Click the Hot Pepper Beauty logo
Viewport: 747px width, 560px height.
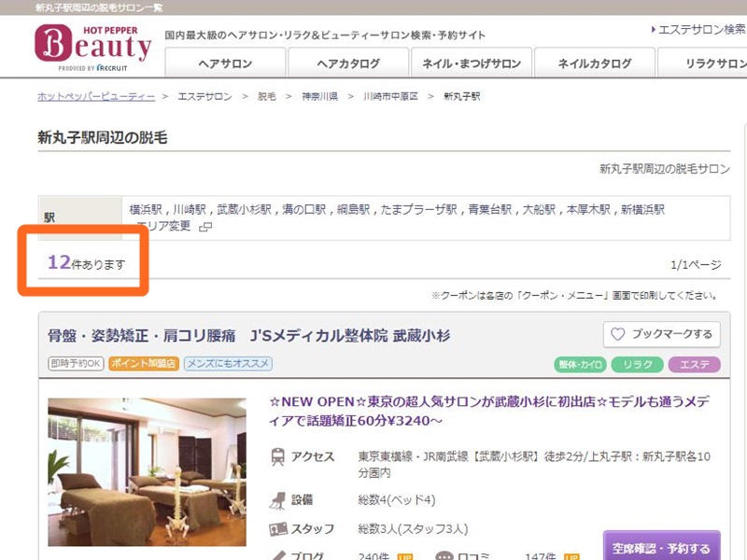tap(92, 47)
